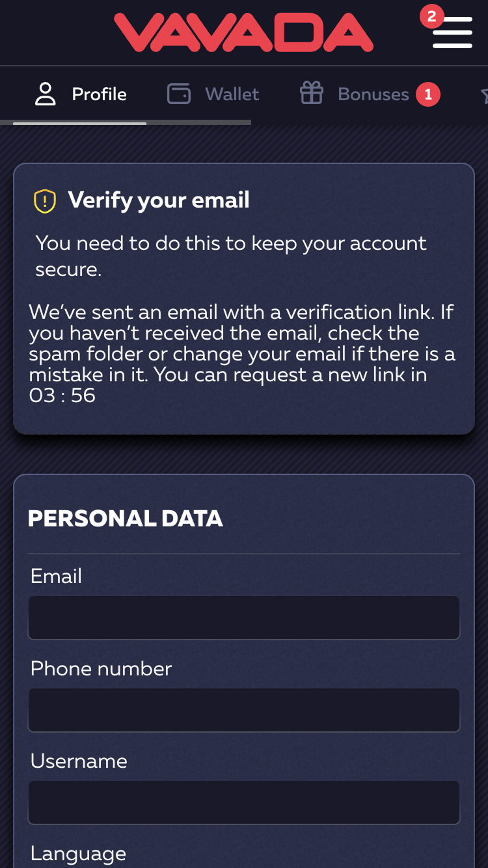Click the Bonuses red counter badge
Image resolution: width=488 pixels, height=868 pixels.
428,95
